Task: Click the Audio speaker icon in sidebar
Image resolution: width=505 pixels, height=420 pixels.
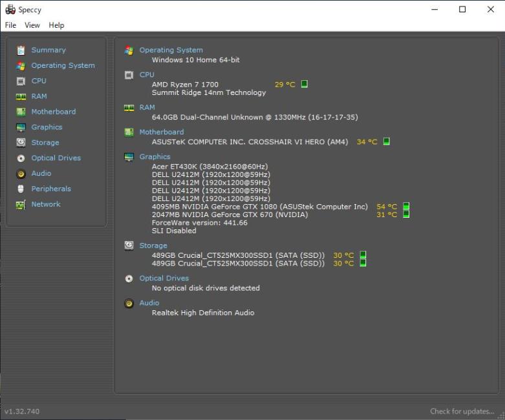Action: [x=21, y=174]
